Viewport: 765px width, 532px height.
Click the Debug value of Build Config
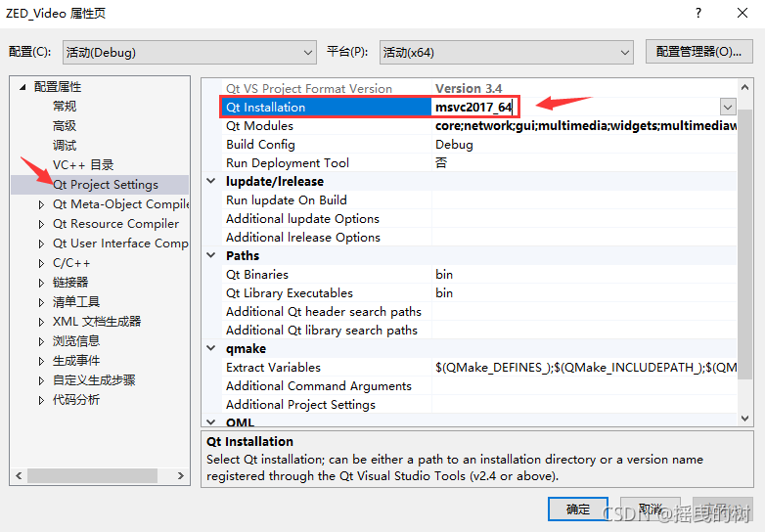click(454, 145)
